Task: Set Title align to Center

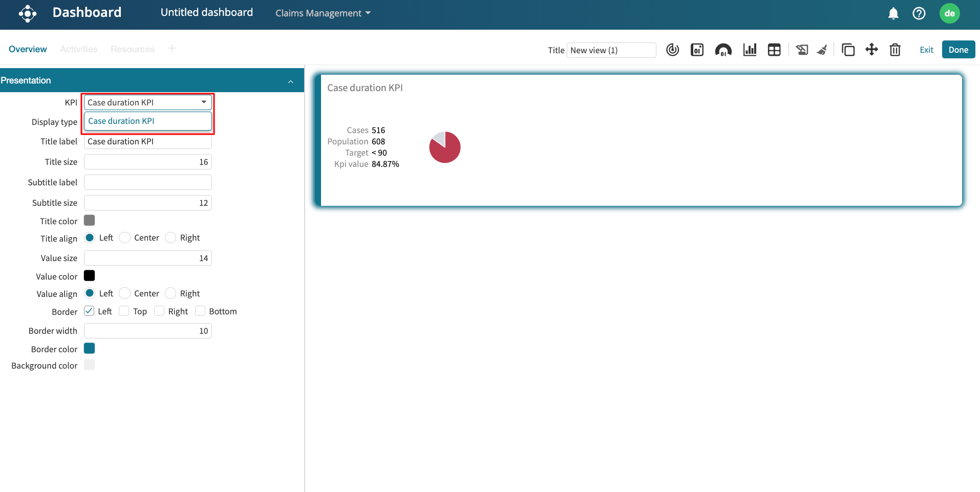Action: pyautogui.click(x=125, y=238)
